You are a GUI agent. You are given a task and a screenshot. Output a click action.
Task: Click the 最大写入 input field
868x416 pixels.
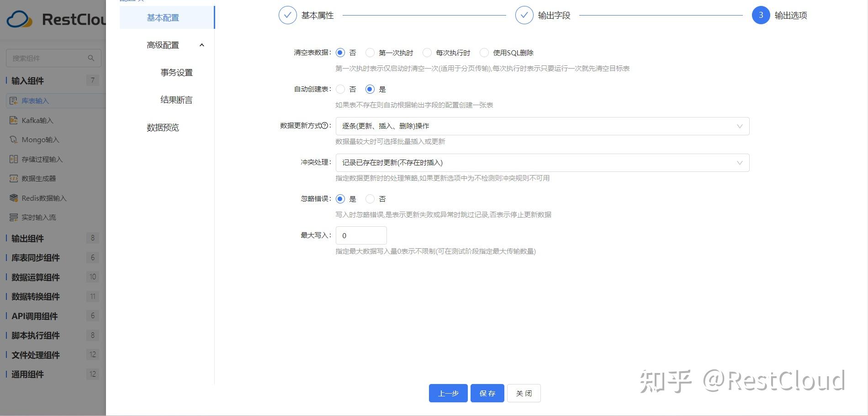pos(361,235)
